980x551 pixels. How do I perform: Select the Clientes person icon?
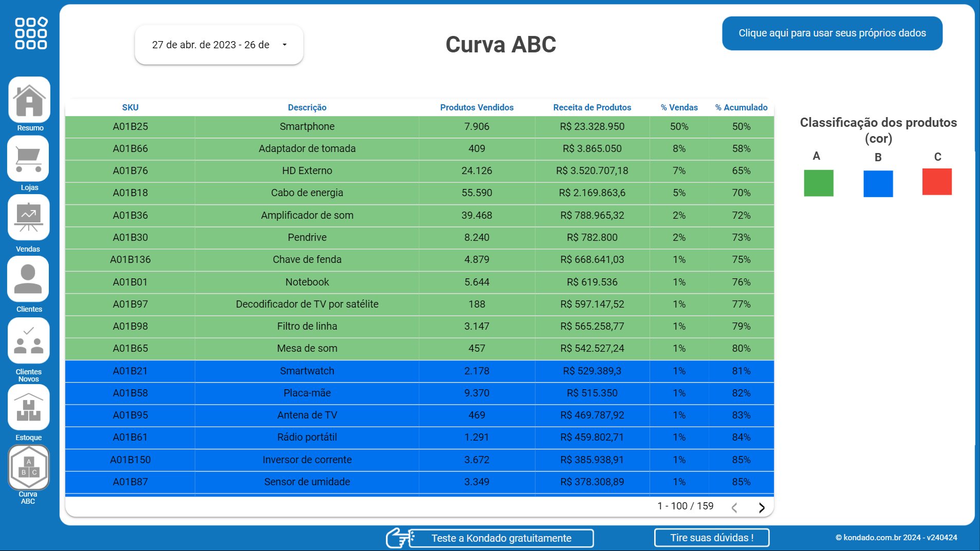coord(28,279)
